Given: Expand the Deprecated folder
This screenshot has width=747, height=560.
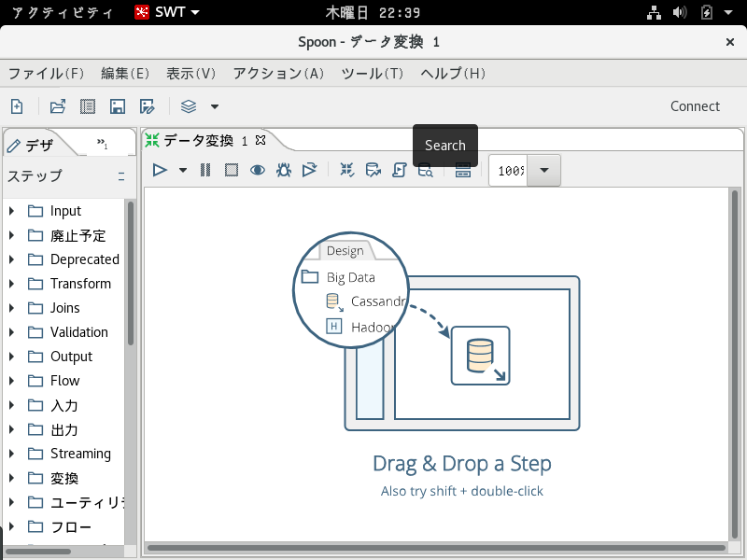Looking at the screenshot, I should [x=12, y=259].
